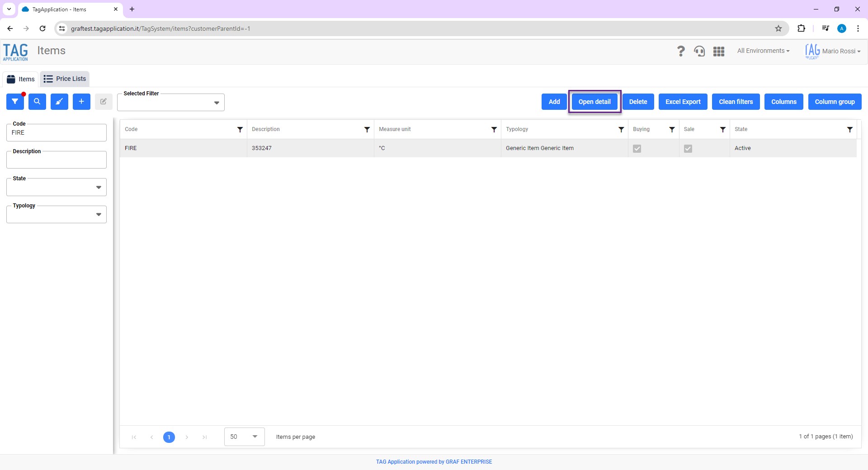Toggle the Sale checkbox for FIRE
This screenshot has height=470, width=868.
click(x=688, y=148)
